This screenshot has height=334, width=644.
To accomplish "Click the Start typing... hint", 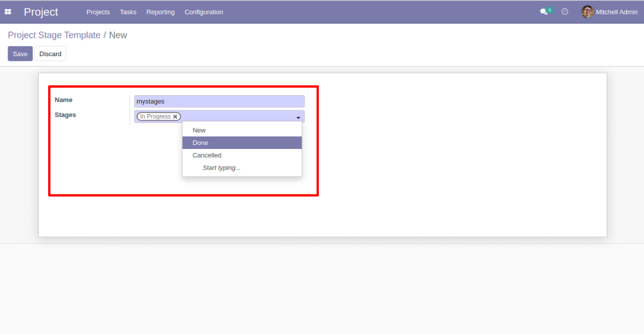I will pyautogui.click(x=221, y=168).
